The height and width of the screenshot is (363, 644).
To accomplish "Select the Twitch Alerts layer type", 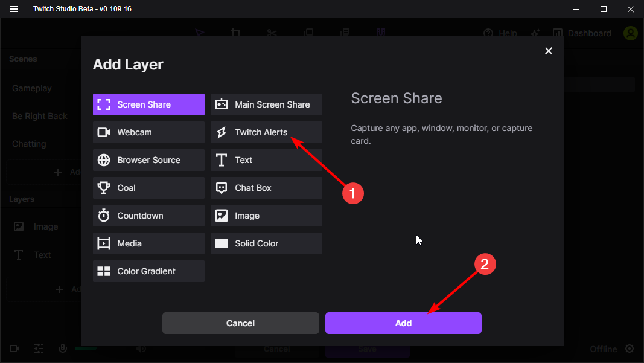I will click(x=266, y=132).
